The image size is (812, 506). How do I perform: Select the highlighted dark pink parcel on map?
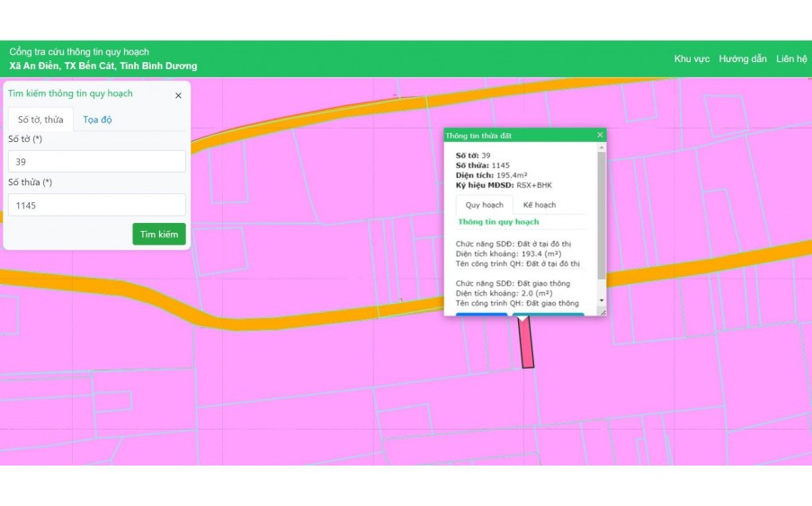(x=527, y=345)
